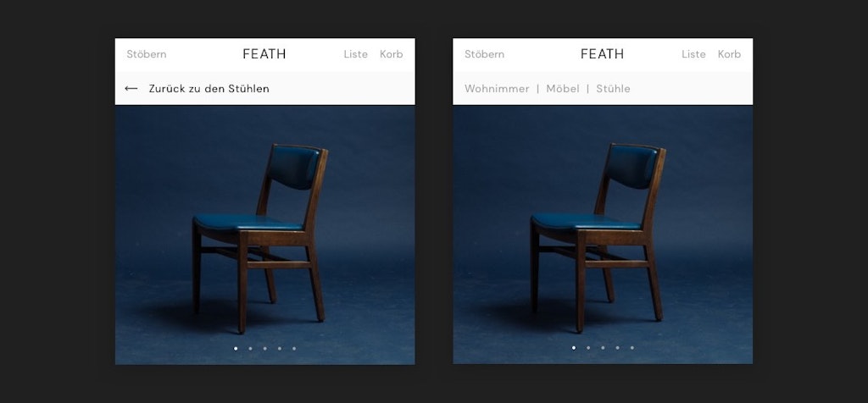Open Stöbern in the left mockup header
868x403 pixels.
(x=147, y=54)
